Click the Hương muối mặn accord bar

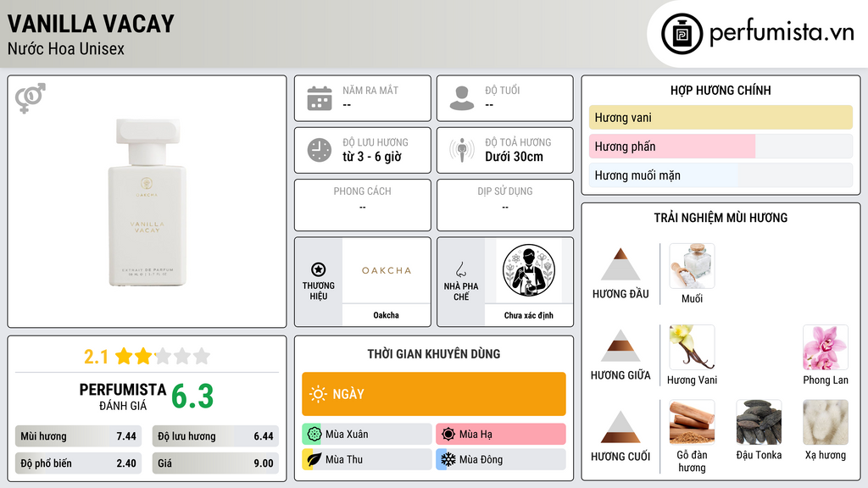coord(721,175)
